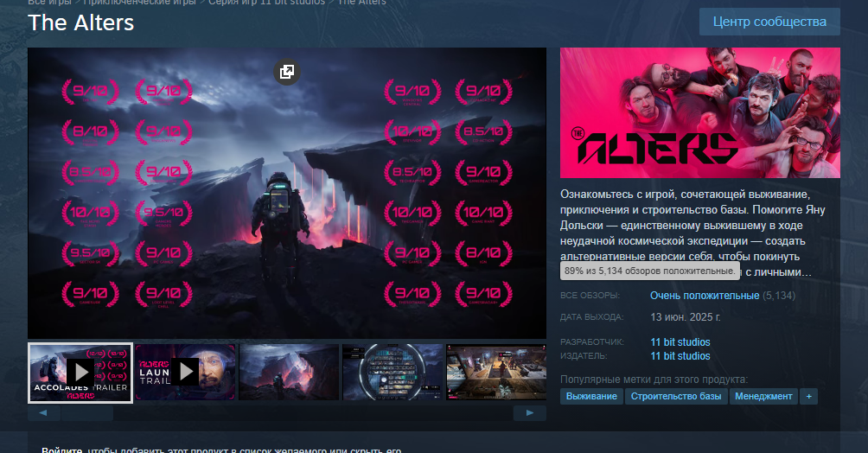Play the Accolades Trailer thumbnail

point(80,372)
